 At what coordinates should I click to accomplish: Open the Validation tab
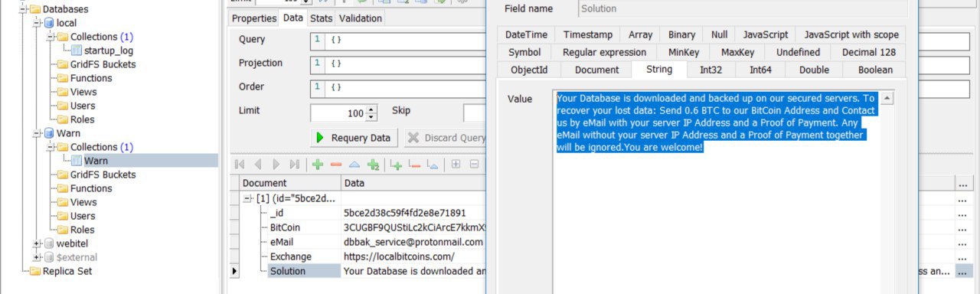click(x=360, y=18)
